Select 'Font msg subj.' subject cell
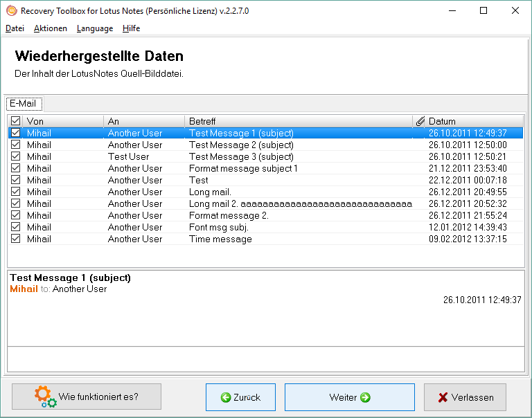The width and height of the screenshot is (532, 418). [219, 227]
